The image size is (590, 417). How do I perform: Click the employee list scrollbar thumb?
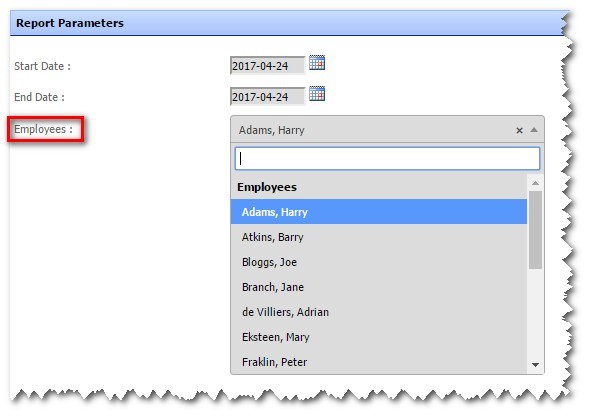pyautogui.click(x=535, y=230)
